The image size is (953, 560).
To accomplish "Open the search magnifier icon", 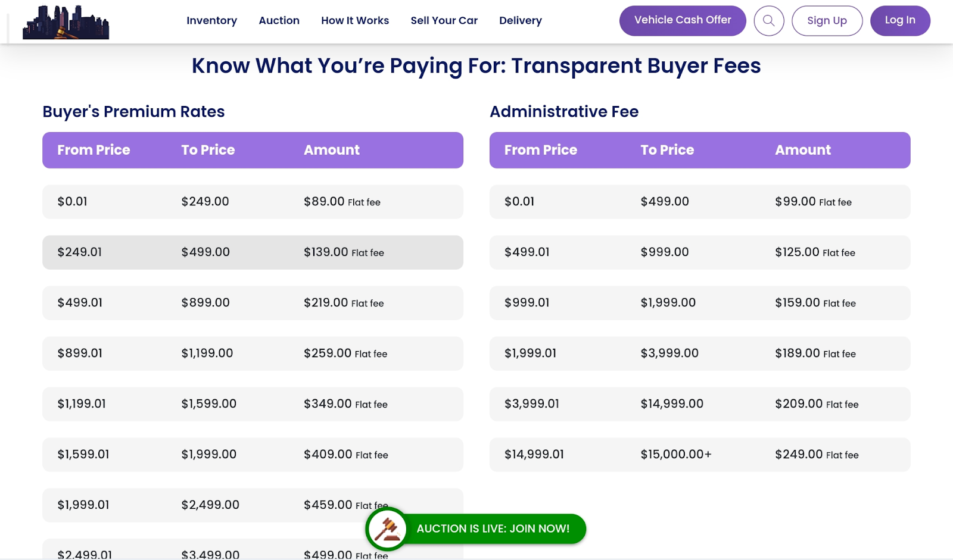I will [x=768, y=21].
